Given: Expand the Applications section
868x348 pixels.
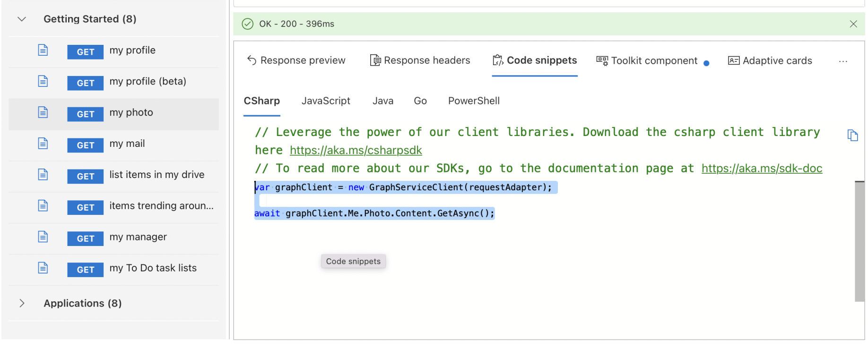Looking at the screenshot, I should point(22,303).
